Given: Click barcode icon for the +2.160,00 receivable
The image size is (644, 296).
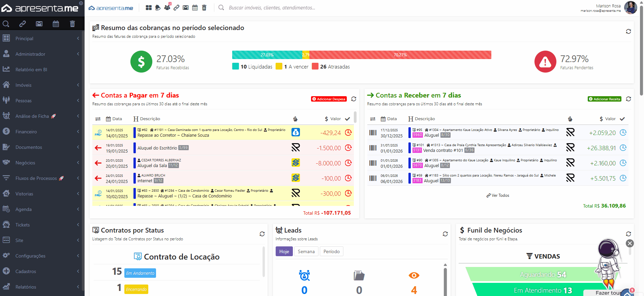Looking at the screenshot, I should [x=373, y=163].
